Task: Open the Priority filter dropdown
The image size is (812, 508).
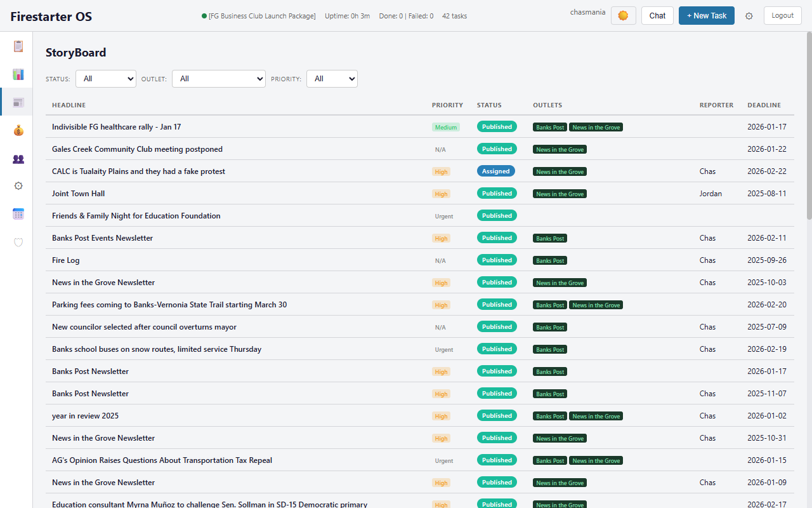Action: [332, 79]
